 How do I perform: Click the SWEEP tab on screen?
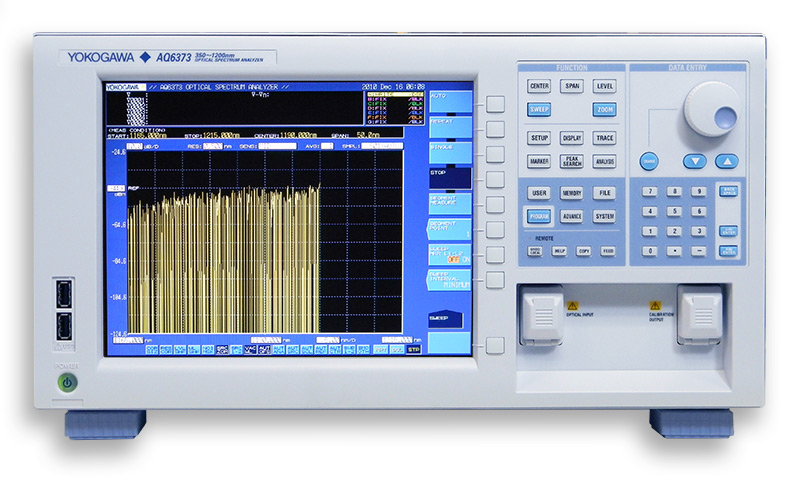tap(445, 318)
